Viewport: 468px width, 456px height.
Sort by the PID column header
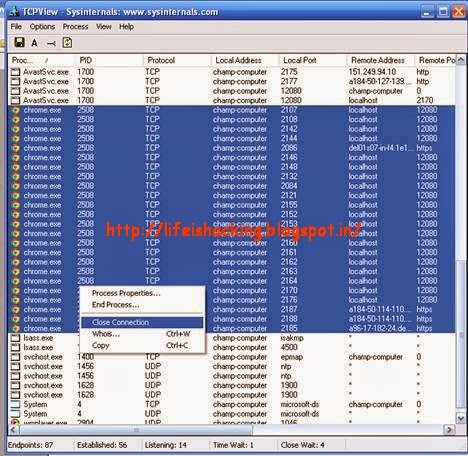click(109, 60)
